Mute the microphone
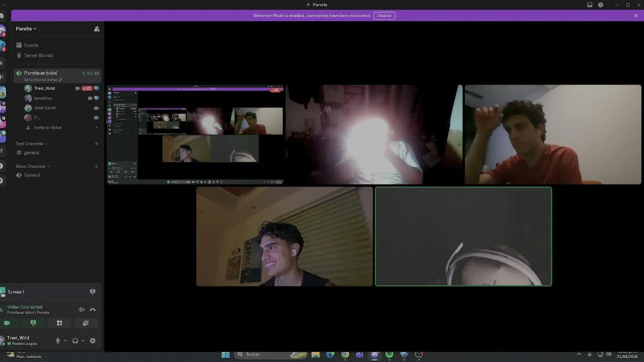 tap(58, 341)
